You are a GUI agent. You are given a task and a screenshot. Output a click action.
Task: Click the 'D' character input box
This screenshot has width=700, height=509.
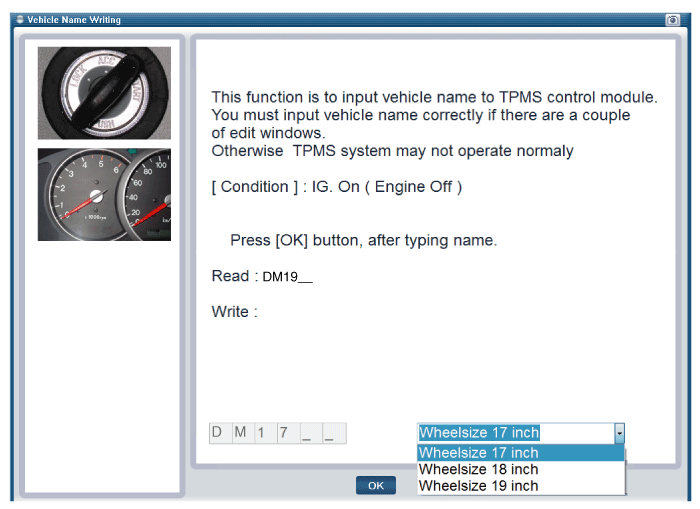[218, 433]
